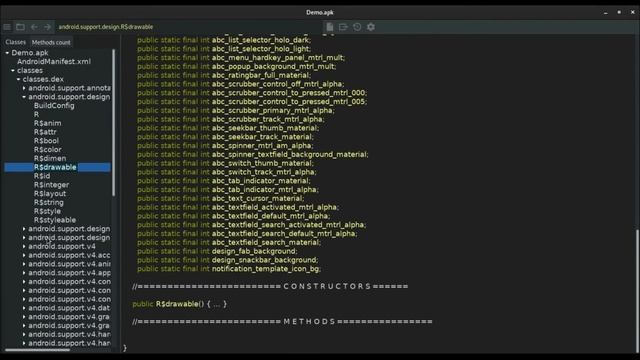This screenshot has height=360, width=640.
Task: Click the R$drawable() constructor declaration
Action: click(179, 304)
